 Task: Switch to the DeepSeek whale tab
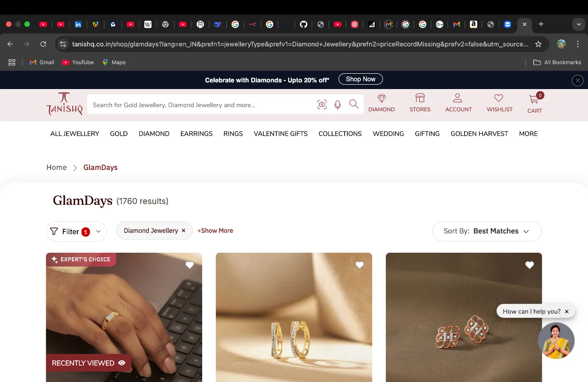click(x=218, y=24)
